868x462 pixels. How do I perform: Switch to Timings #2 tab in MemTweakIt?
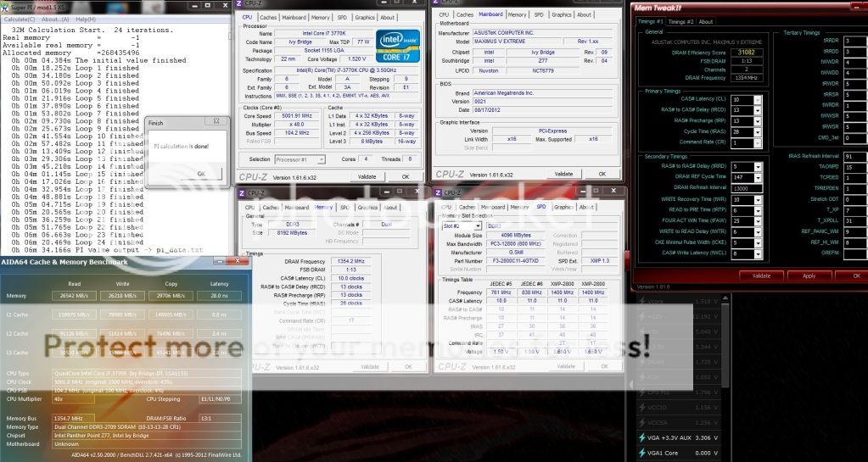coord(680,21)
